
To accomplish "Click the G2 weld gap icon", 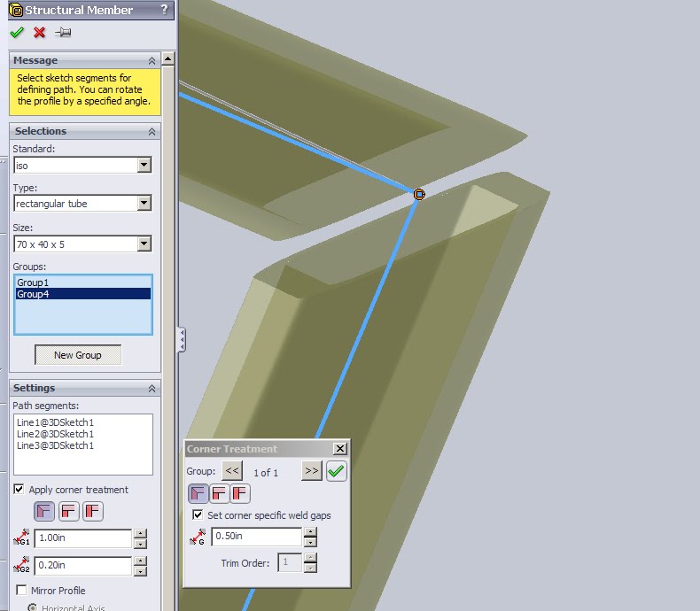I will [x=21, y=565].
